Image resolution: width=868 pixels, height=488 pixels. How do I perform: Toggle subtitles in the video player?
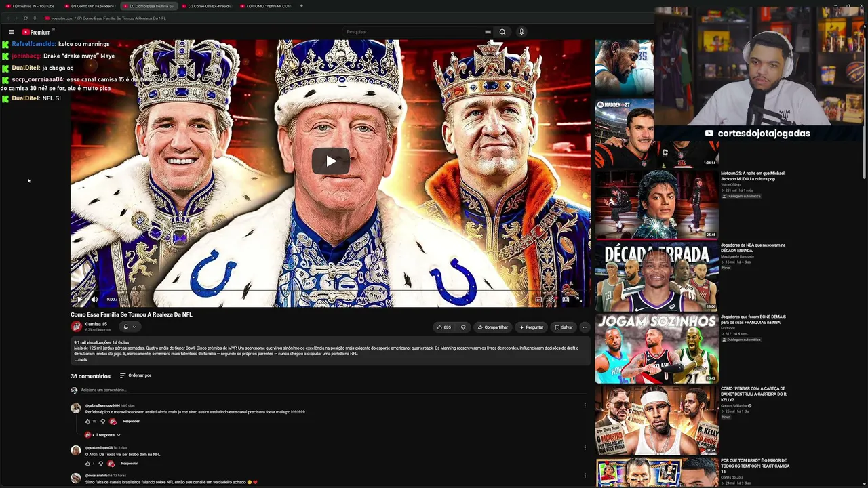(538, 299)
